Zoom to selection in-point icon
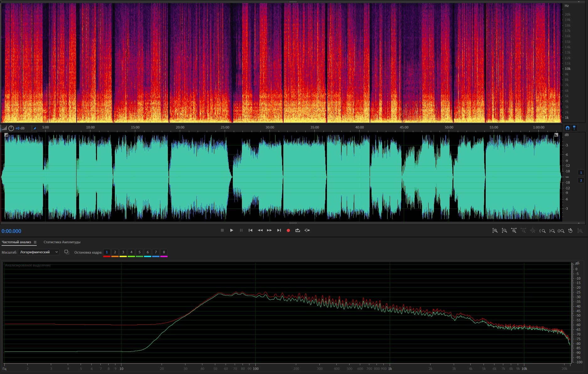The height and width of the screenshot is (374, 588). [x=542, y=231]
